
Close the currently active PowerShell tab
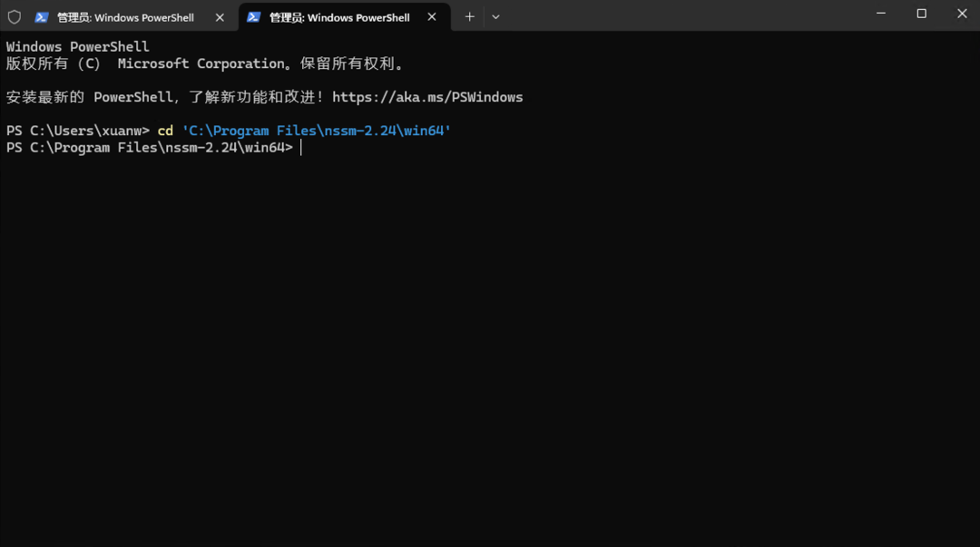coord(432,16)
